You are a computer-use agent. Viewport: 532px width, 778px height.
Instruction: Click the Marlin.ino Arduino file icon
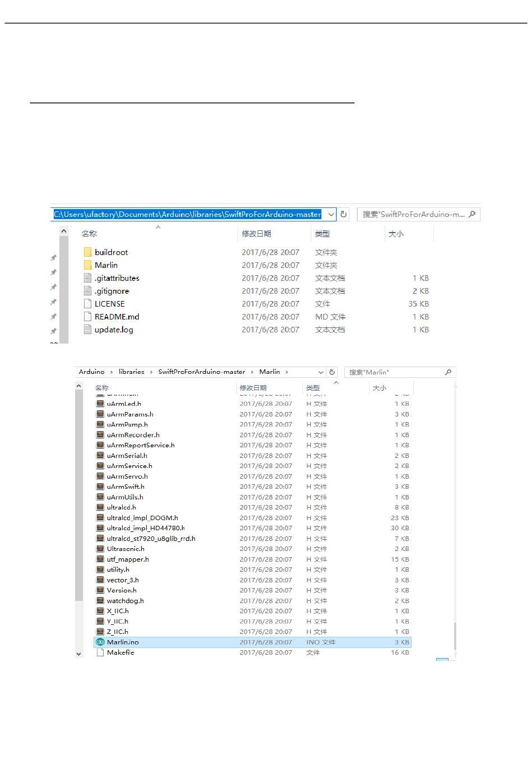click(x=100, y=642)
